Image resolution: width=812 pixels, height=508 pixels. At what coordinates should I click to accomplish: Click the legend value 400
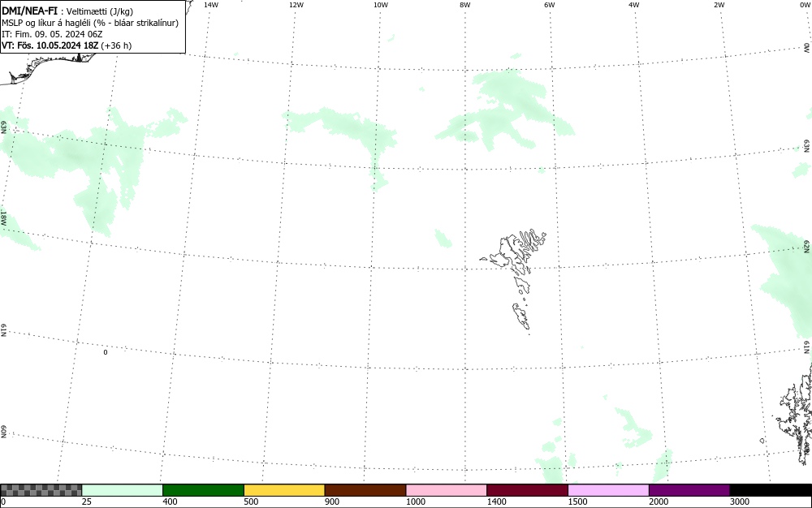170,502
